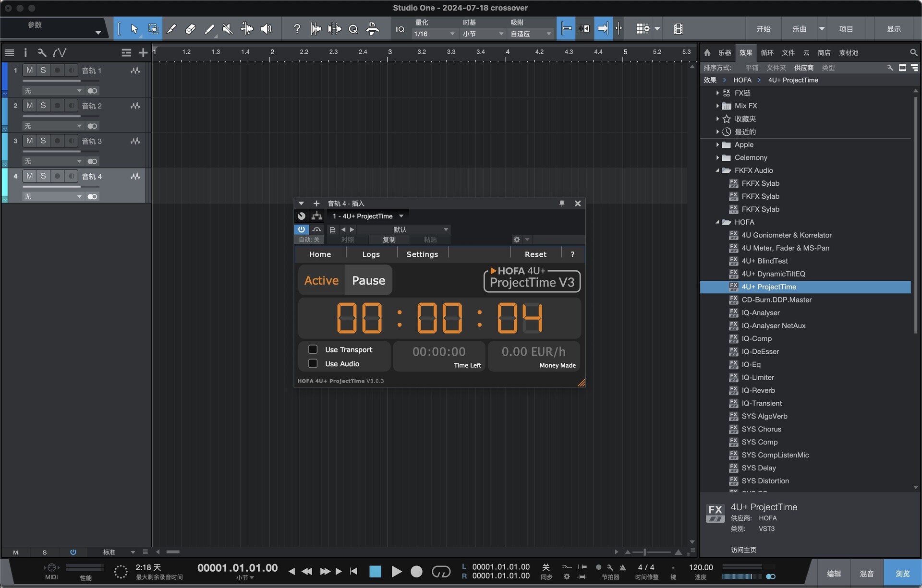Switch browser to the 循环 tab
This screenshot has width=922, height=588.
767,53
